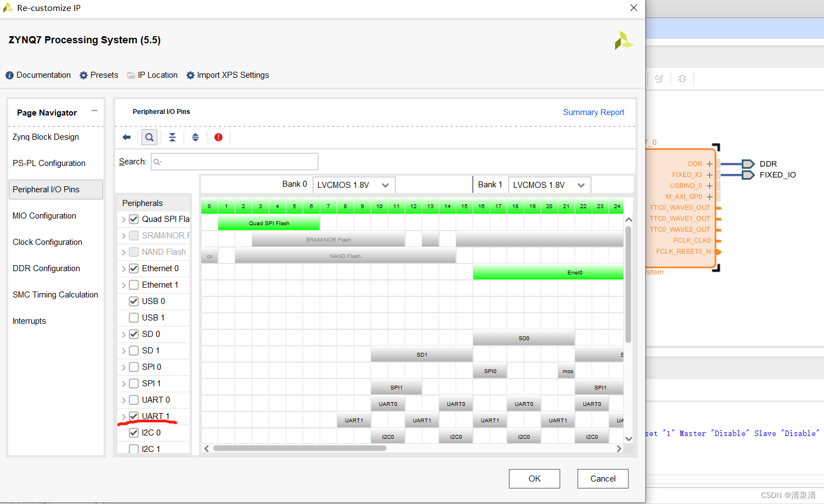Toggle the search magnifier toolbar icon

[x=149, y=138]
